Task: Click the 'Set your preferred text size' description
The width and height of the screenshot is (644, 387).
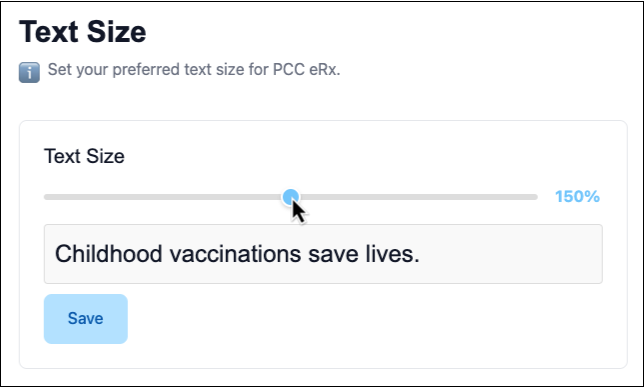Action: pos(194,69)
